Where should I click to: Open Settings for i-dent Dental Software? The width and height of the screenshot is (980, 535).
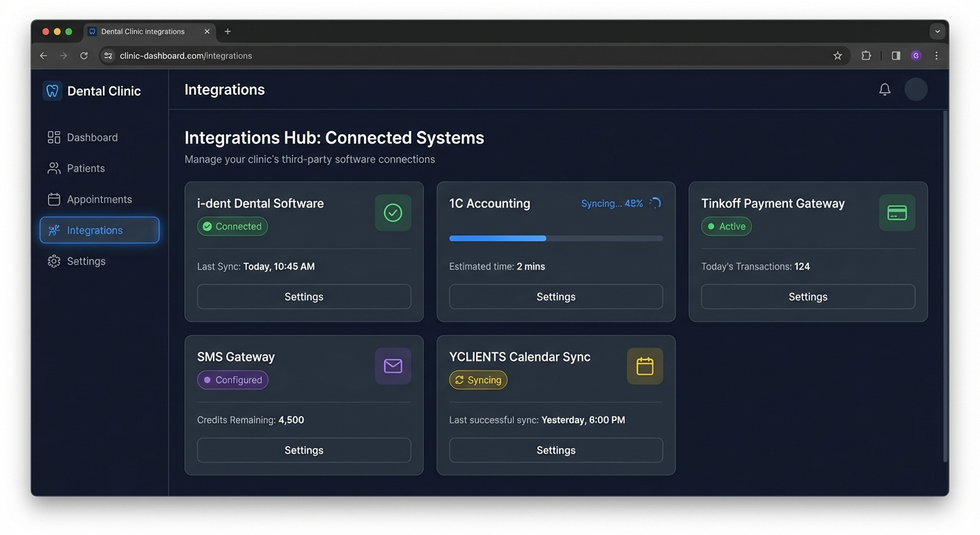(303, 297)
